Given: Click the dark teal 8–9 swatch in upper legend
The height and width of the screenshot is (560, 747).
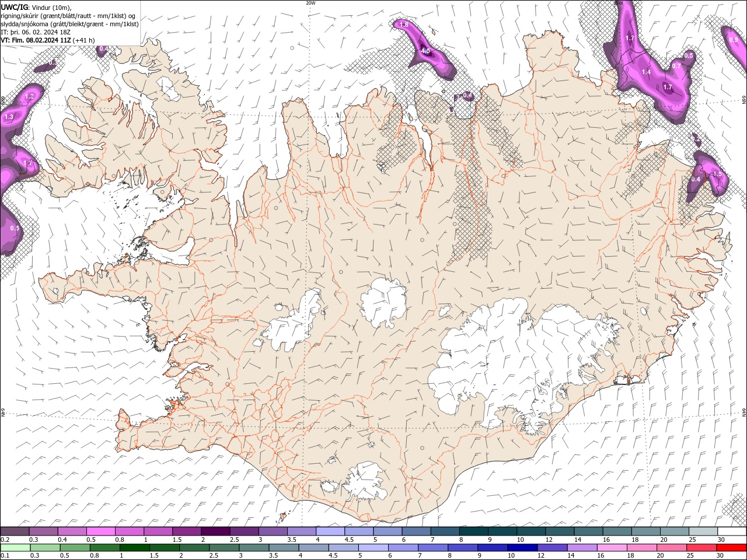Looking at the screenshot, I should pos(474,531).
